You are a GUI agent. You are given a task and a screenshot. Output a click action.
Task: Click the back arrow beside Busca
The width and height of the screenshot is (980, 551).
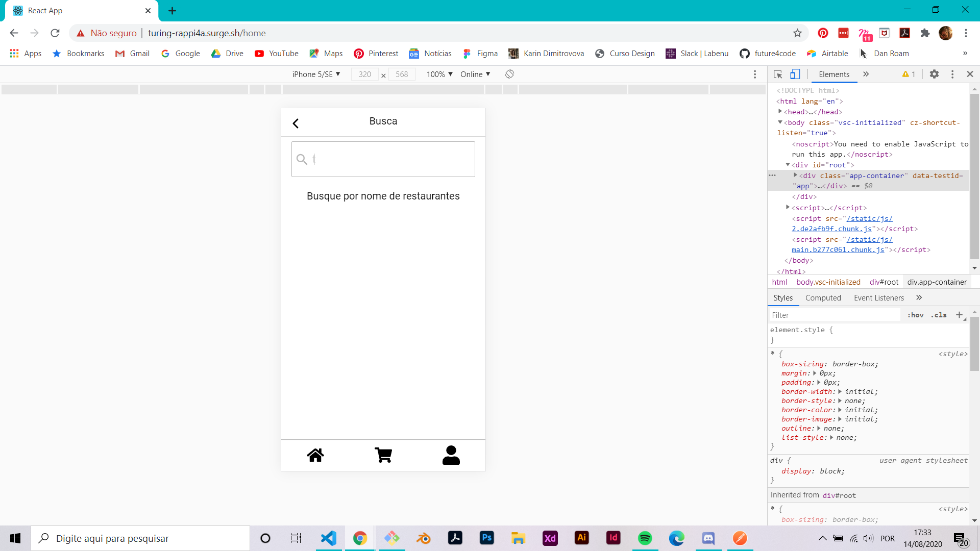pyautogui.click(x=296, y=123)
